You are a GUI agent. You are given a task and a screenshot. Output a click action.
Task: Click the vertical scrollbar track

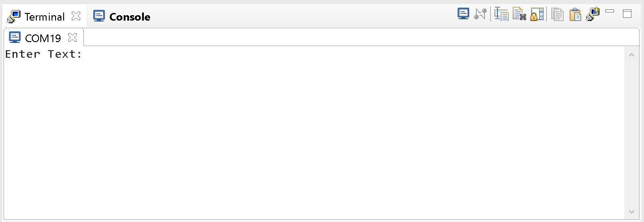(x=631, y=134)
